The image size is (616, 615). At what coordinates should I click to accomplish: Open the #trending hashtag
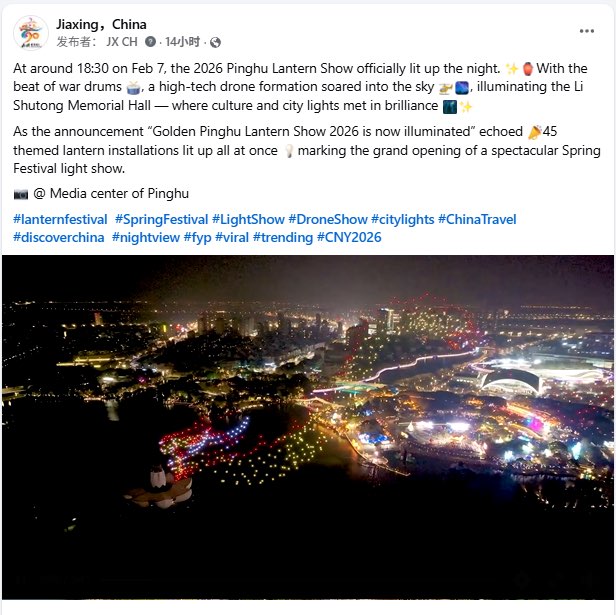point(283,237)
